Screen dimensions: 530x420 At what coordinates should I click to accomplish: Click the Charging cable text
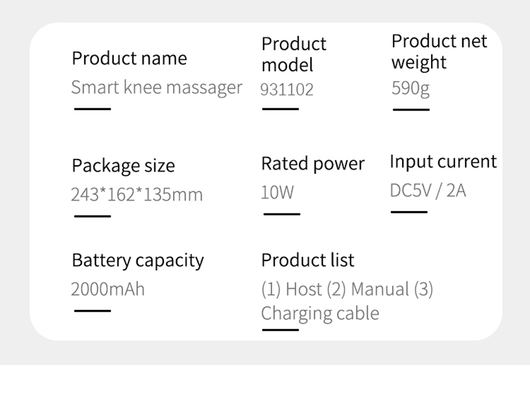click(x=320, y=314)
